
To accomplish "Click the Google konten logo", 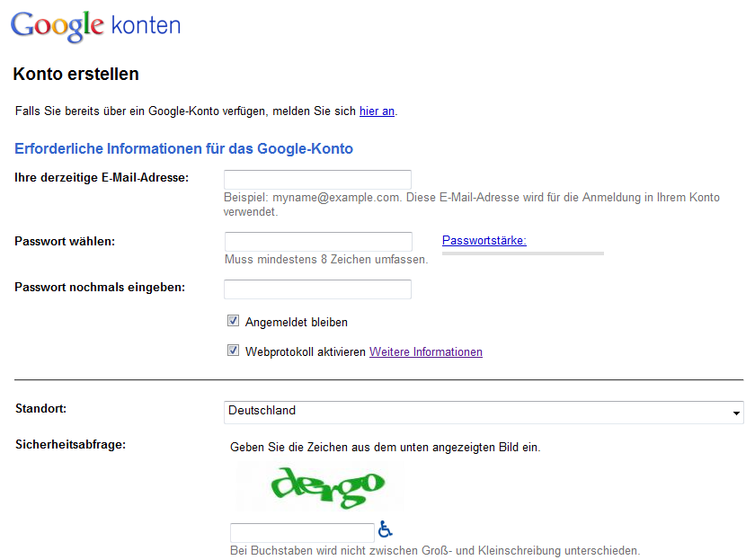I will pyautogui.click(x=95, y=26).
